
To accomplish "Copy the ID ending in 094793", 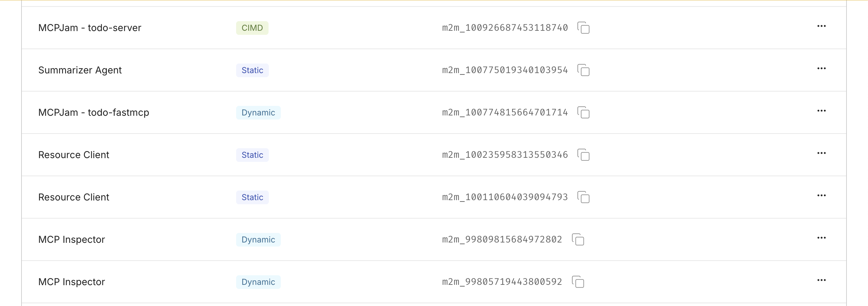I will (583, 197).
